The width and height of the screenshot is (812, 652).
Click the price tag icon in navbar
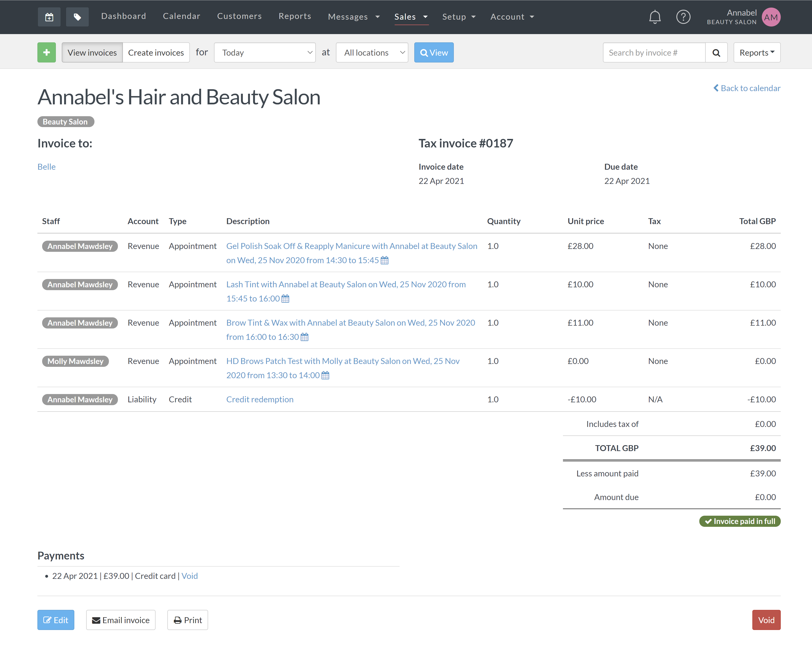77,17
